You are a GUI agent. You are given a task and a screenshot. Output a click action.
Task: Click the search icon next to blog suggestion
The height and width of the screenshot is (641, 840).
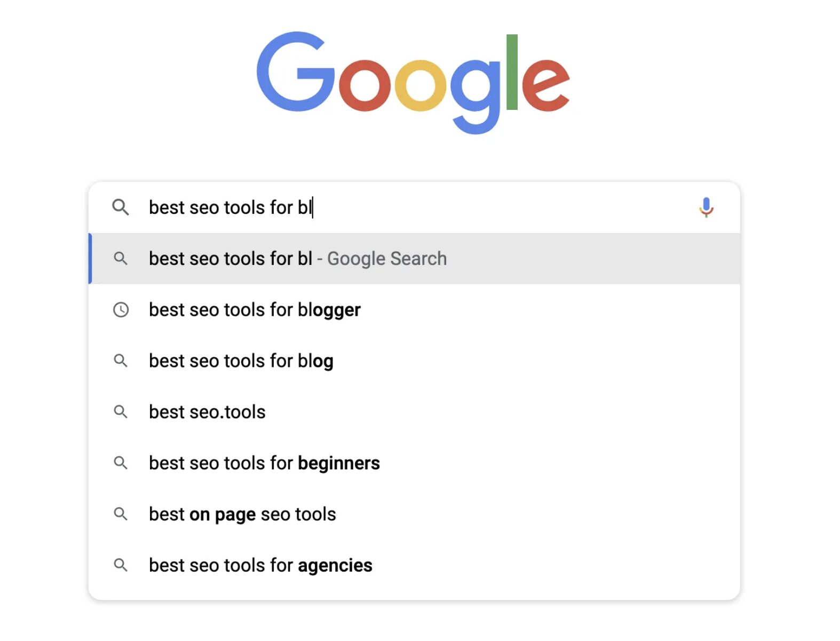click(x=121, y=360)
